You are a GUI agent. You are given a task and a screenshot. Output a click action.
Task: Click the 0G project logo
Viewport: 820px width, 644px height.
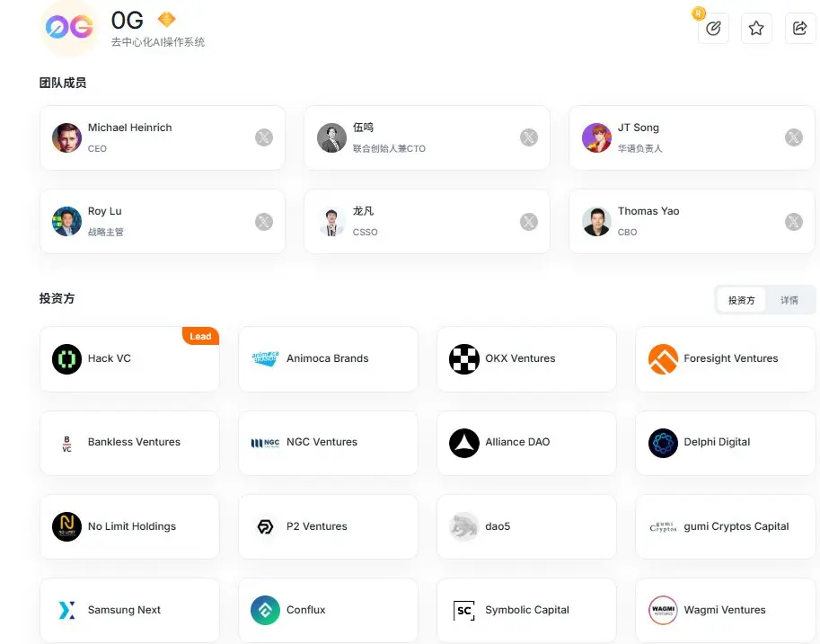(69, 27)
